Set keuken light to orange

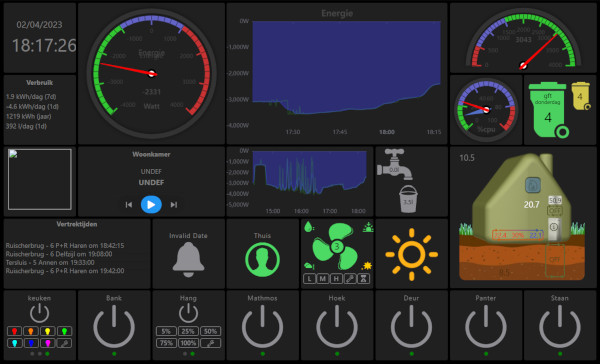(31, 331)
